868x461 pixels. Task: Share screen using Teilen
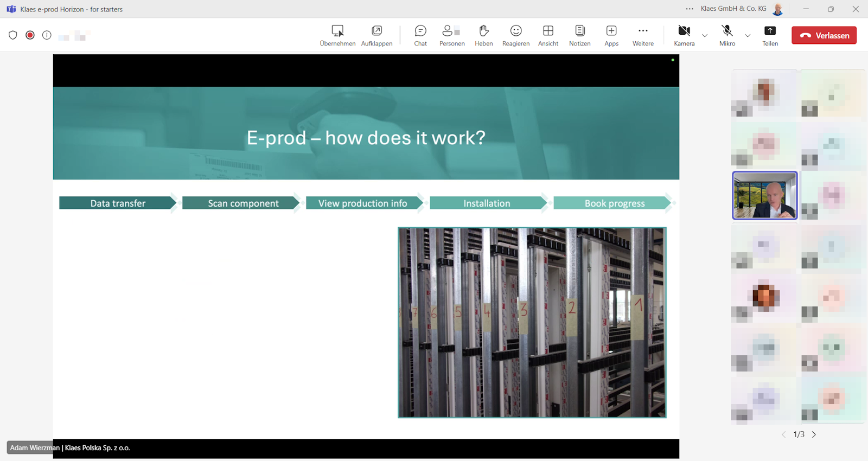click(x=770, y=35)
